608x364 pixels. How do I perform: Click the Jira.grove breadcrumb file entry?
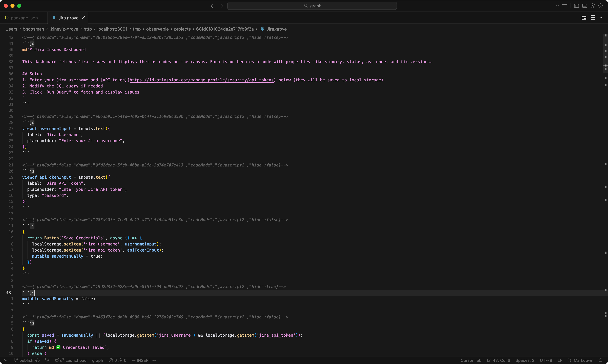(276, 29)
